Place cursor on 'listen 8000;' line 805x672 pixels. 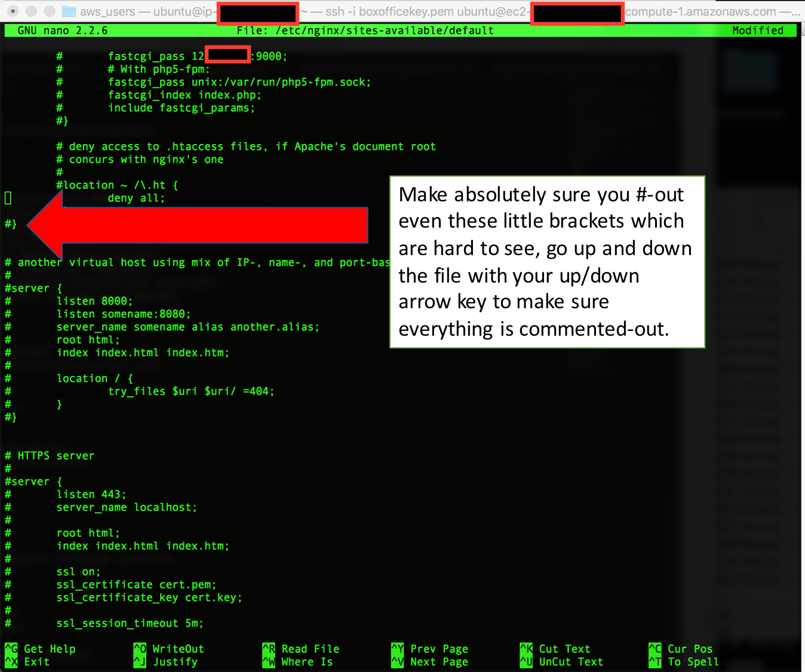pyautogui.click(x=94, y=301)
